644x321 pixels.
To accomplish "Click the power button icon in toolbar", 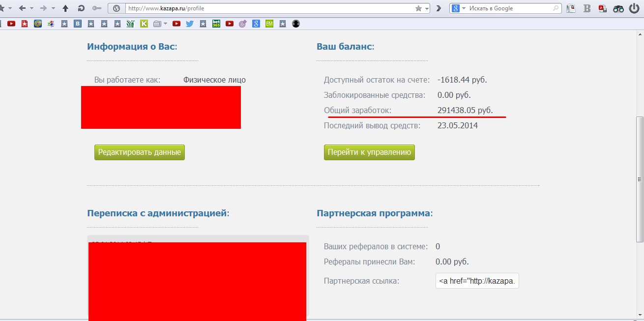I will [634, 8].
